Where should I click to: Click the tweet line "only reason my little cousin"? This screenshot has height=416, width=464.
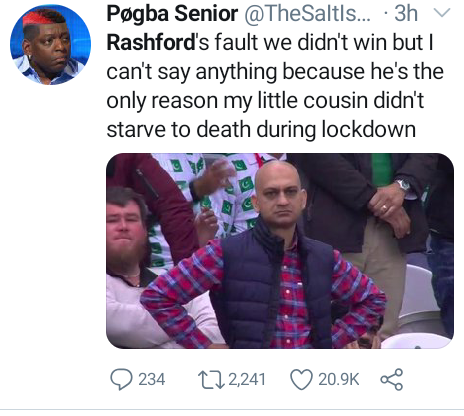tap(265, 101)
